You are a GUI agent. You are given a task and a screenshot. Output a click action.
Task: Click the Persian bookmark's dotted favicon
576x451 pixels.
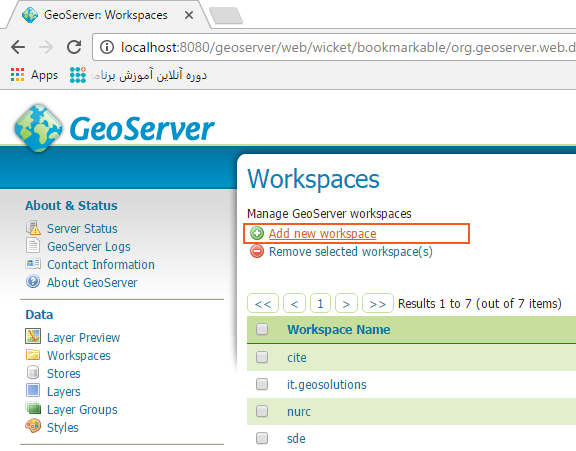coord(78,75)
